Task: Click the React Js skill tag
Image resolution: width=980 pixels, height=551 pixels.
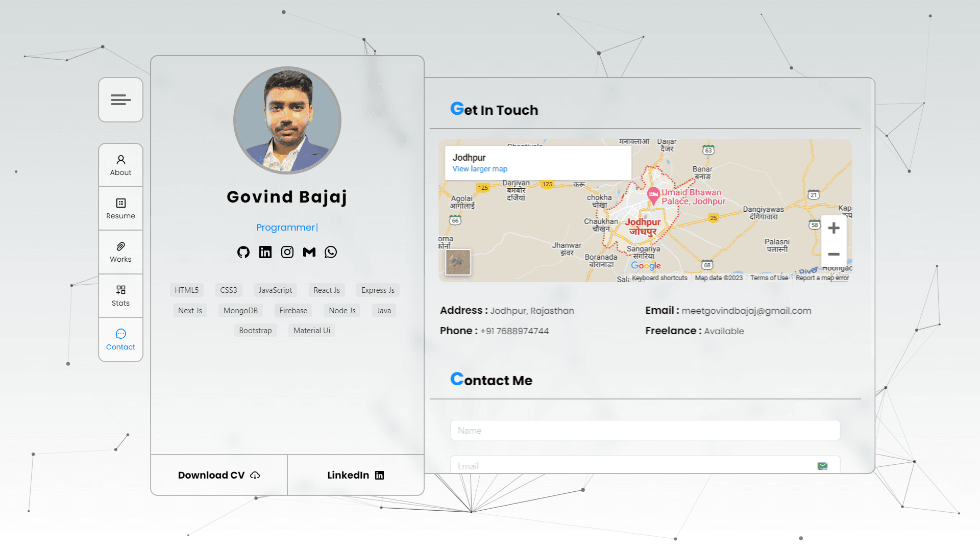Action: pyautogui.click(x=327, y=290)
